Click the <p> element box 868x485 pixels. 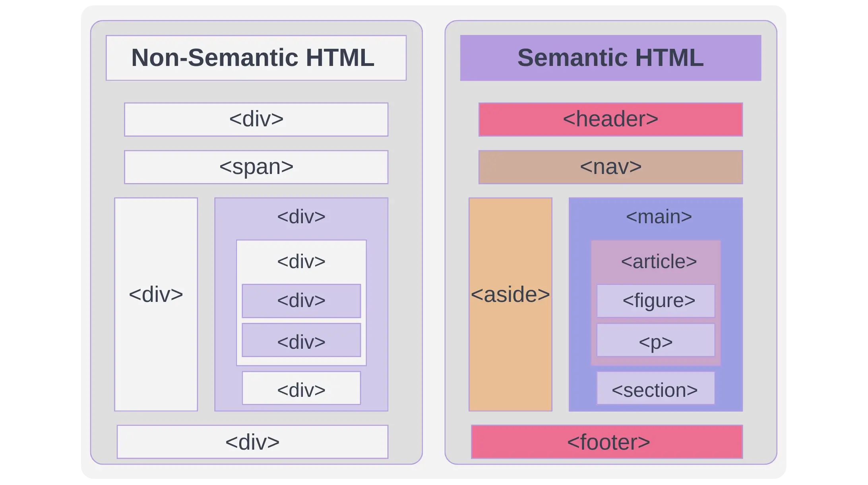656,340
